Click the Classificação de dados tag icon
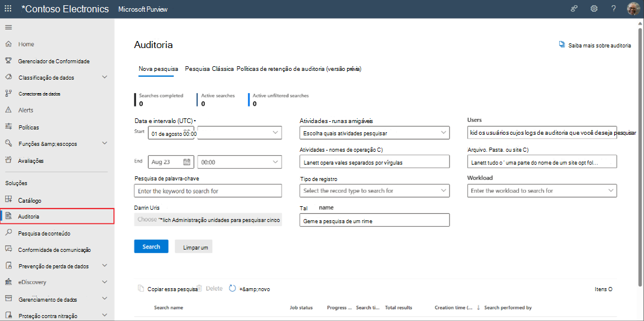The image size is (644, 321). click(x=8, y=77)
